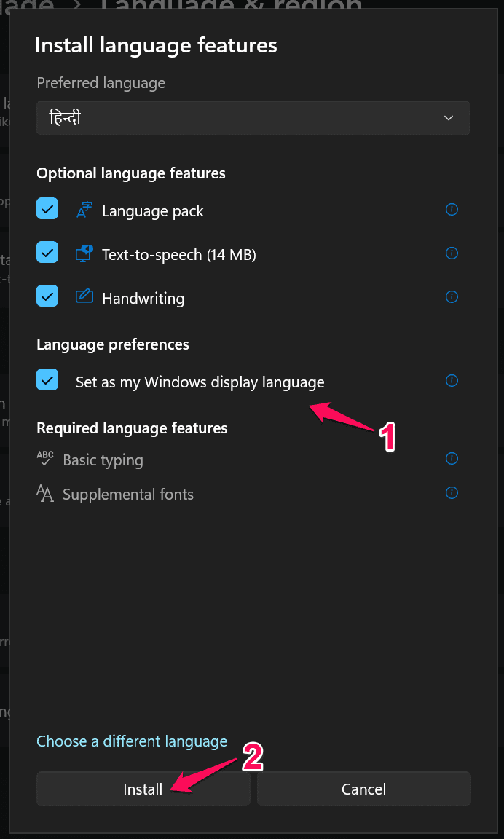This screenshot has height=839, width=504.
Task: Disable the Text-to-speech checkbox
Action: 47,253
